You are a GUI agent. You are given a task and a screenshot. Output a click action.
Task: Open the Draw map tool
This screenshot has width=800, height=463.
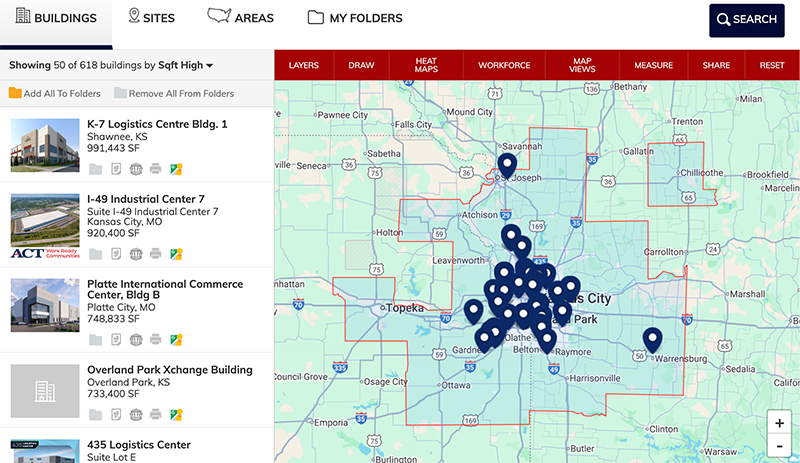(361, 65)
